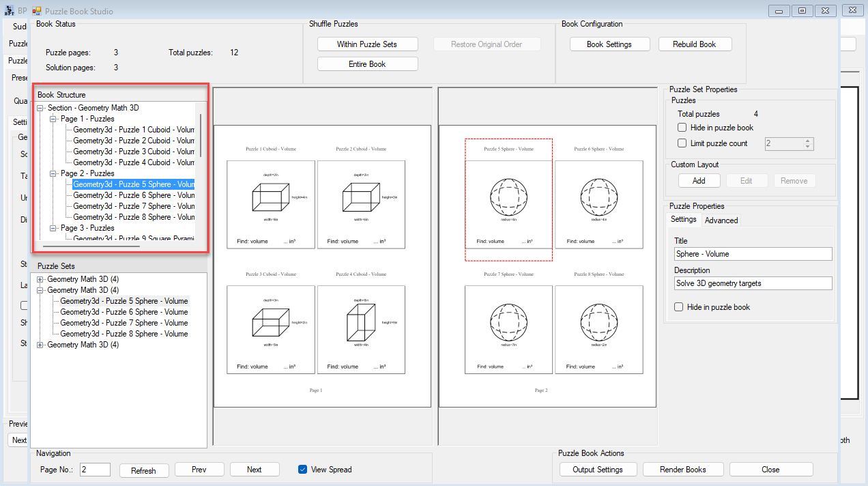Click the increment arrow of the puzzle count stepper
The width and height of the screenshot is (868, 486).
point(808,141)
